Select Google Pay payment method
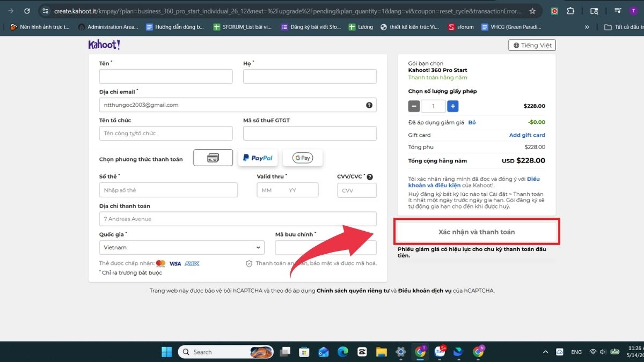The image size is (644, 362). coord(303,158)
